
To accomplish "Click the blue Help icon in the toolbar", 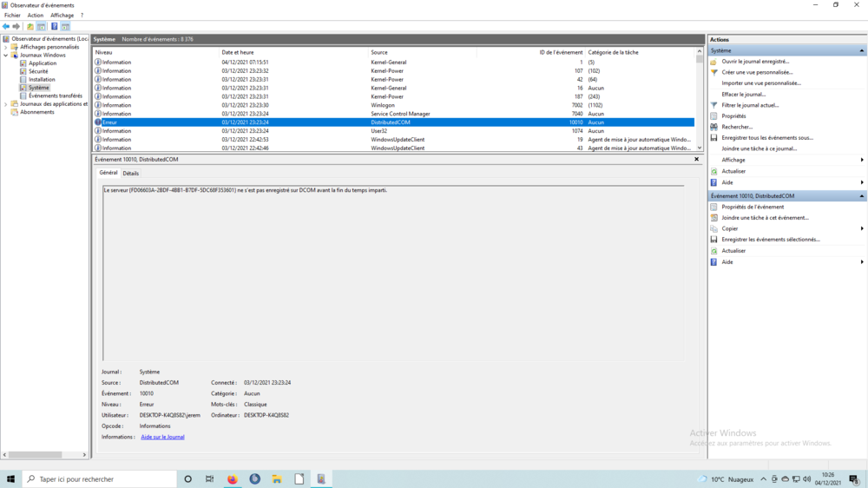I will (x=54, y=27).
